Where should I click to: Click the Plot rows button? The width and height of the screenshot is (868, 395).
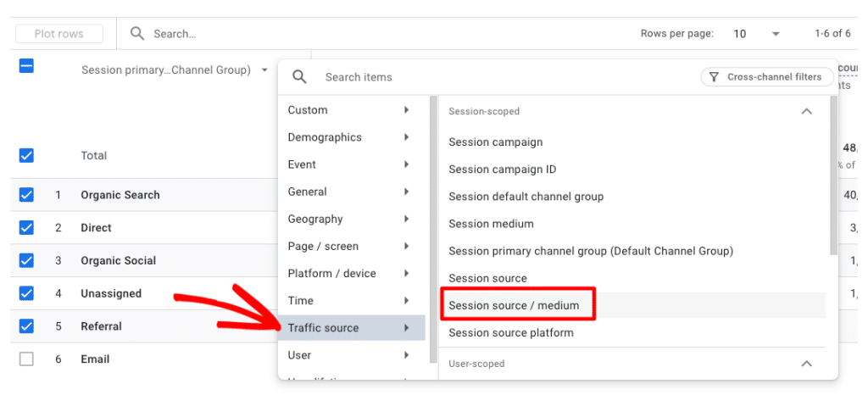(59, 34)
